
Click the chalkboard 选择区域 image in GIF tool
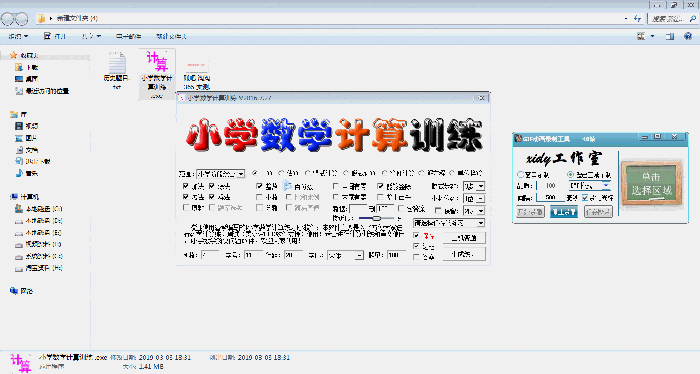[x=651, y=183]
